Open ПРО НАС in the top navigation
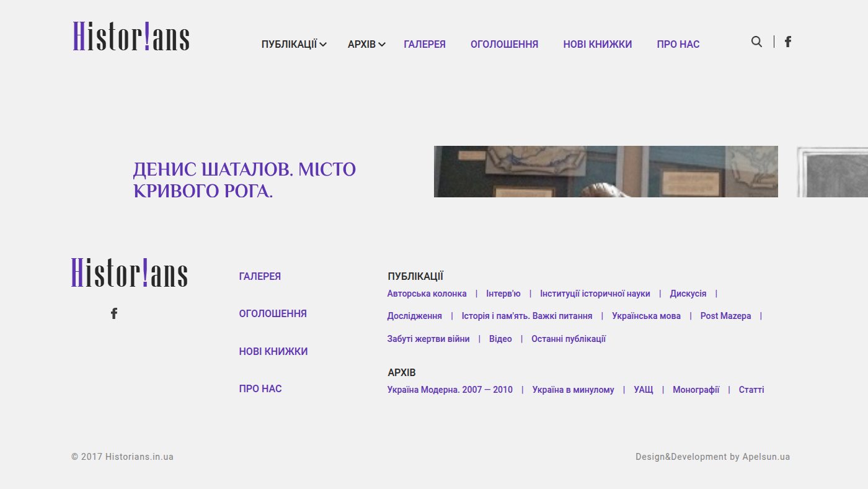The width and height of the screenshot is (868, 489). 678,44
